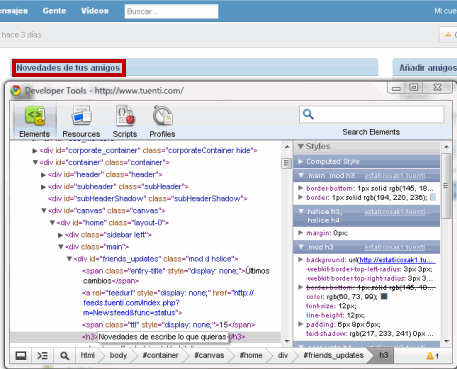Viewport: 457px width, 369px height.
Task: Click the Buscar search field on Tuenti page
Action: [171, 11]
